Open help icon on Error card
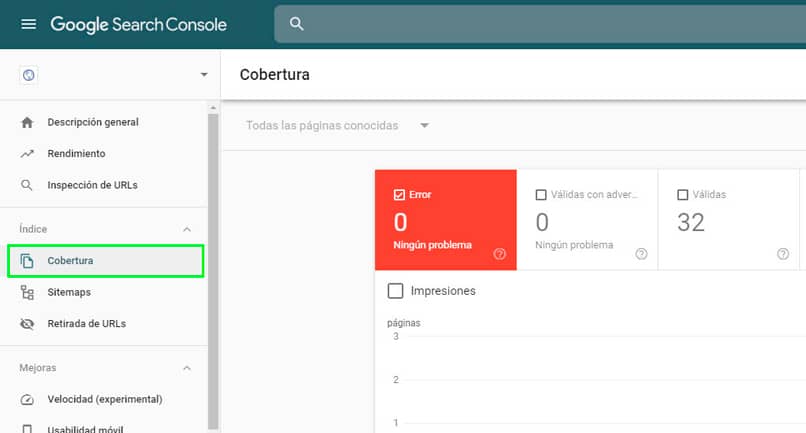Screen dimensions: 806x433 tap(500, 254)
